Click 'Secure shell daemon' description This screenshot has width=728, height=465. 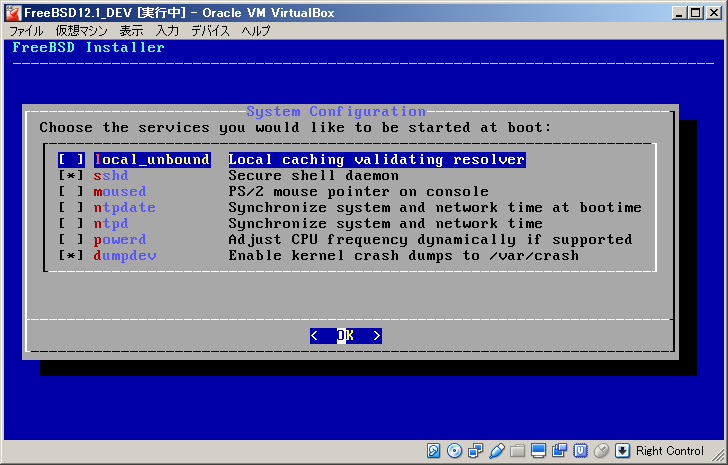click(x=313, y=176)
